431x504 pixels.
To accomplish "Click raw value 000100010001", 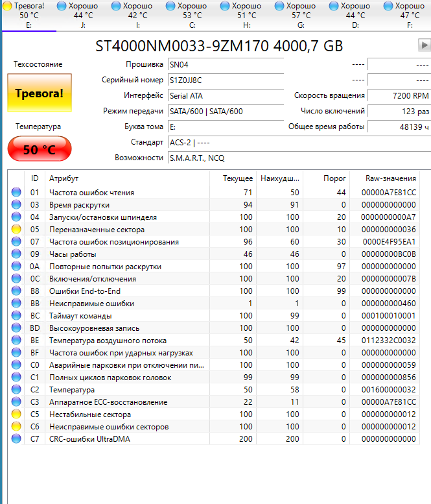I will click(389, 316).
